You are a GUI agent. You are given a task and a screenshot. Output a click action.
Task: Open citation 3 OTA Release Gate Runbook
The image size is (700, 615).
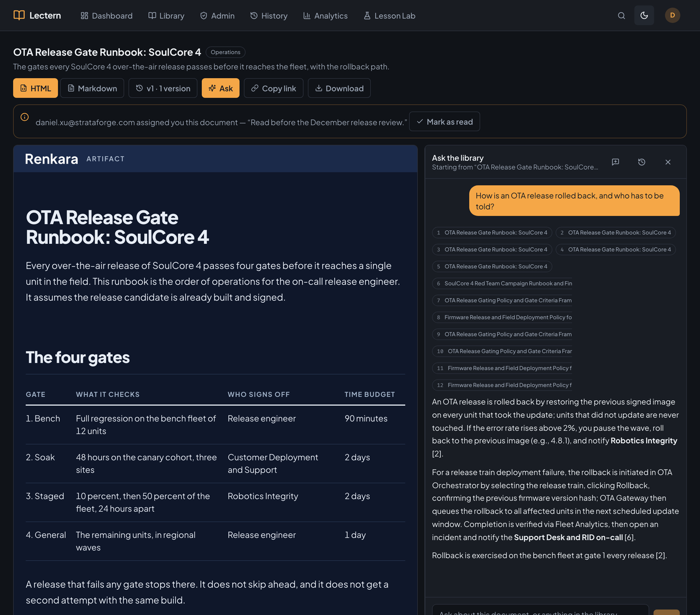492,250
